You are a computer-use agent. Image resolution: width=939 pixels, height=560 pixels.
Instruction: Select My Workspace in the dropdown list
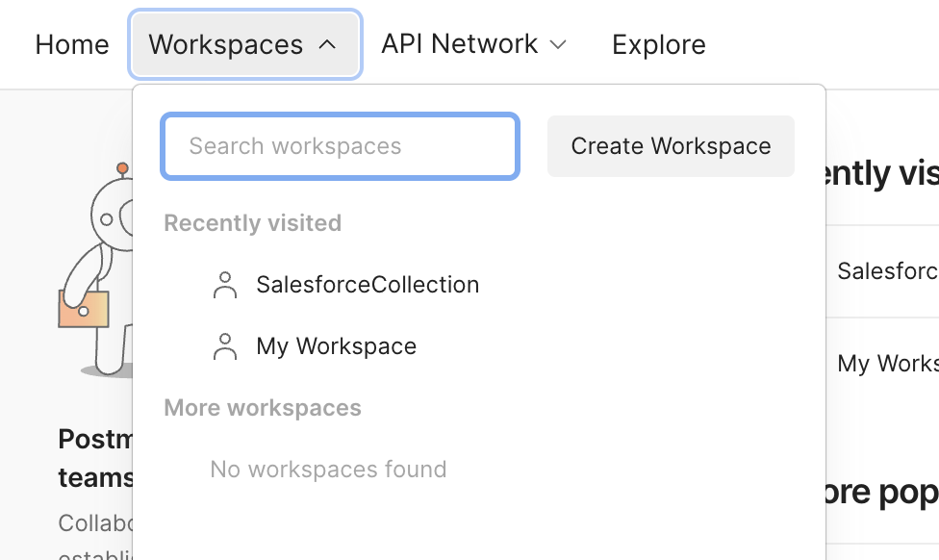pyautogui.click(x=336, y=346)
